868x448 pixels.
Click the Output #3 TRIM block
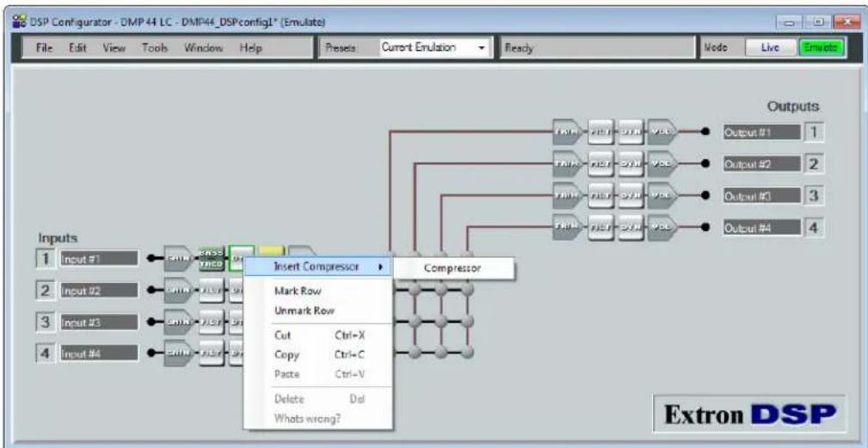[x=568, y=195]
